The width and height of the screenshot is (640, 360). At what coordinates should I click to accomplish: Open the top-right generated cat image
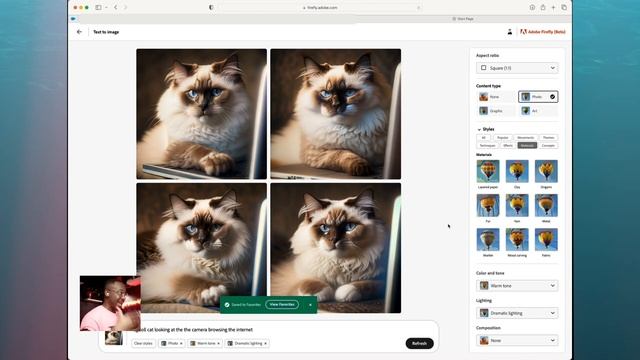[x=336, y=114]
